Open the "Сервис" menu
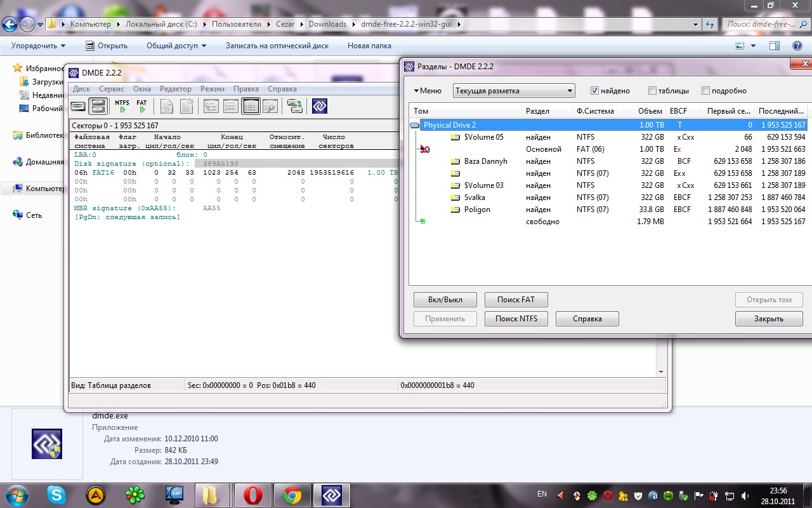The image size is (812, 508). (112, 89)
